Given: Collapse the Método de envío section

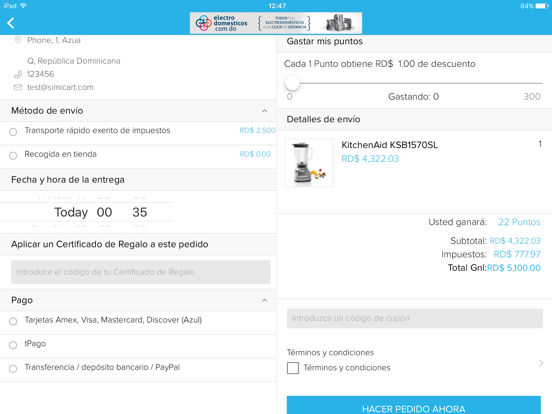Looking at the screenshot, I should pos(264,111).
